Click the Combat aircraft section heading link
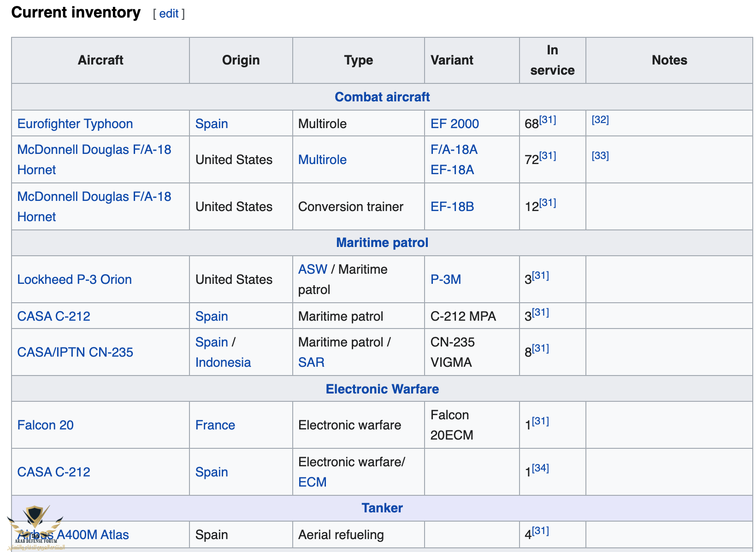The height and width of the screenshot is (552, 756). pos(382,97)
